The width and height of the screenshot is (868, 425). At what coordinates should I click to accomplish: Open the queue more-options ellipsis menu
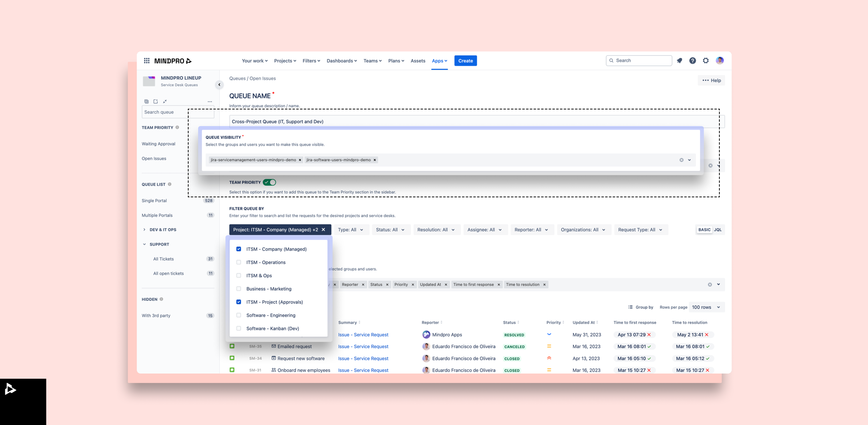point(209,101)
